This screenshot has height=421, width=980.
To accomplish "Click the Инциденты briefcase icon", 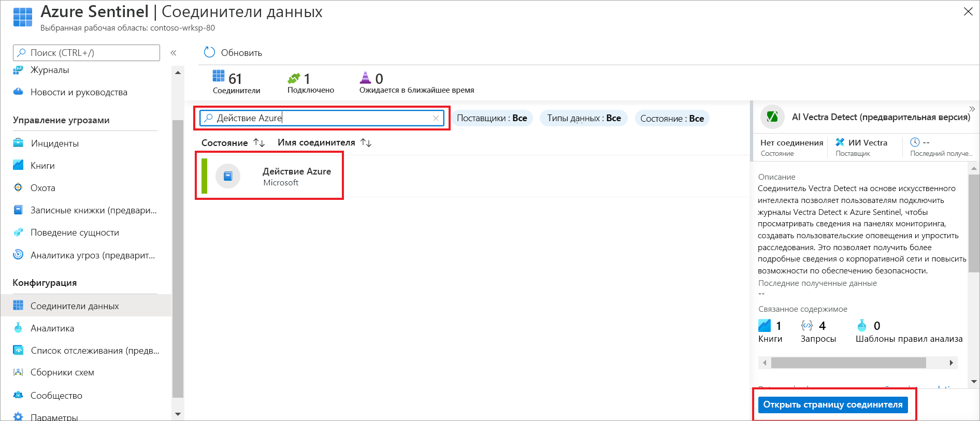I will click(18, 143).
